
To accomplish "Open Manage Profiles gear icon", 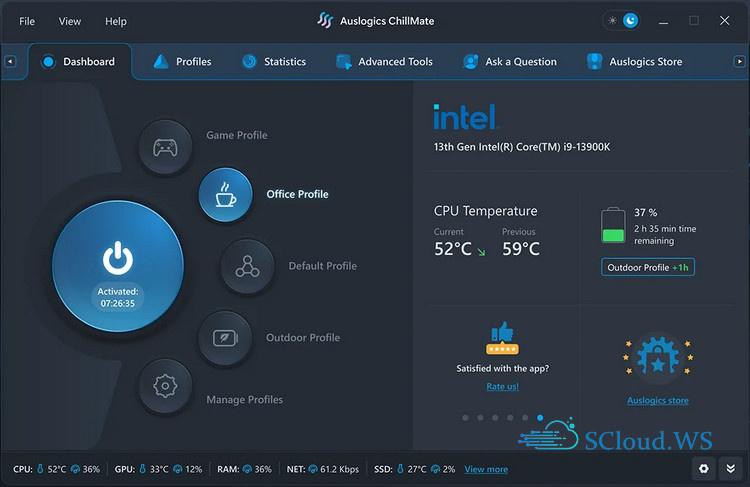I will point(165,385).
